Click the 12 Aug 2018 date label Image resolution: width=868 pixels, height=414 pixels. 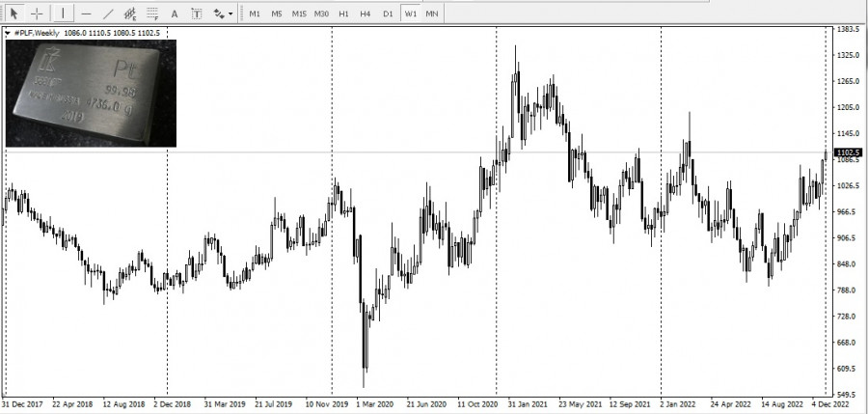click(124, 404)
